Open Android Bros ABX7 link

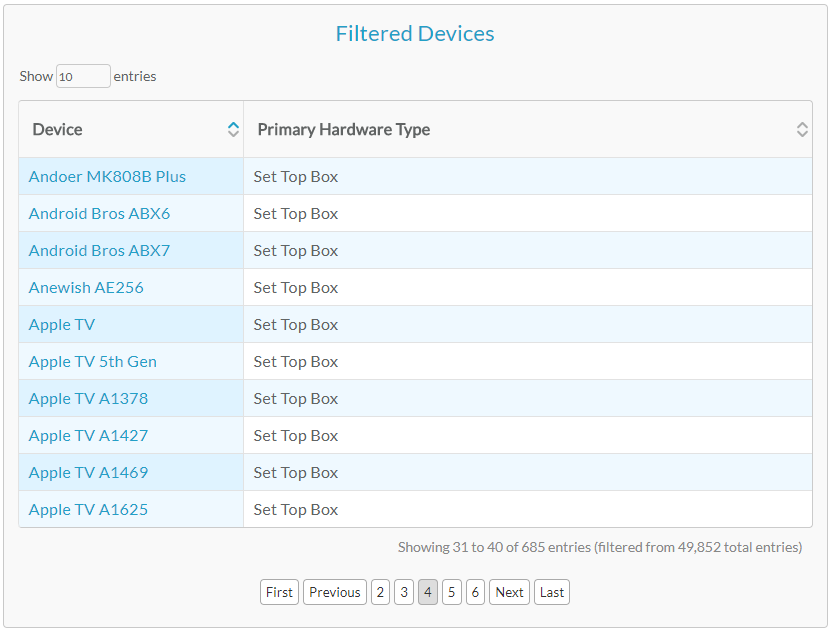pos(99,251)
